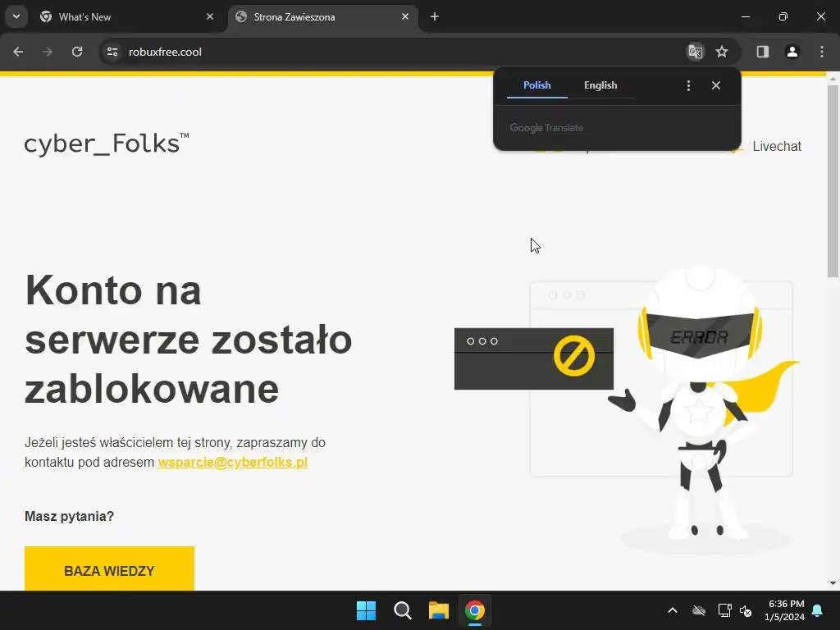
Task: Open a new tab with plus icon
Action: point(435,17)
